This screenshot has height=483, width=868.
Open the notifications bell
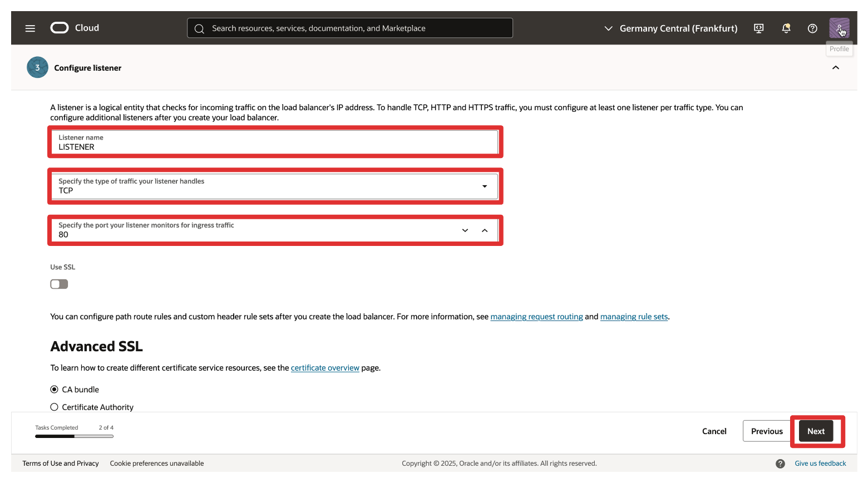coord(786,28)
